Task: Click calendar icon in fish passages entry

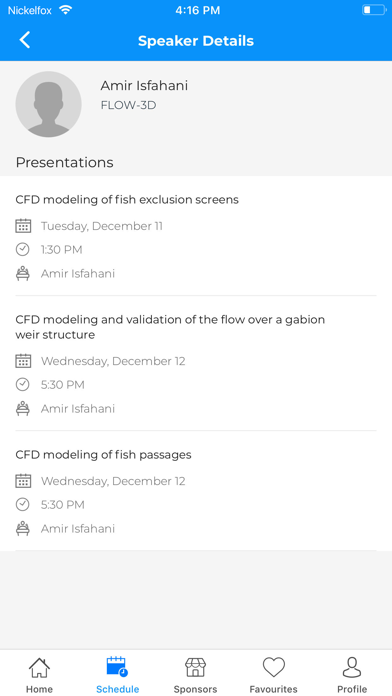Action: [x=23, y=481]
